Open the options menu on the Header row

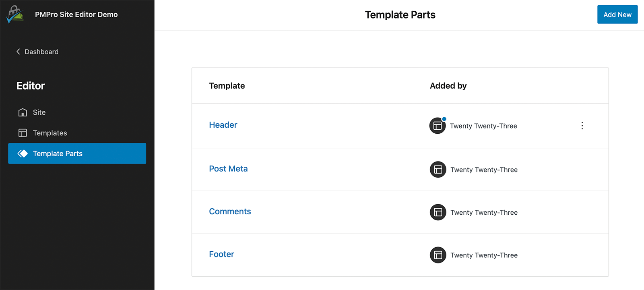point(582,126)
